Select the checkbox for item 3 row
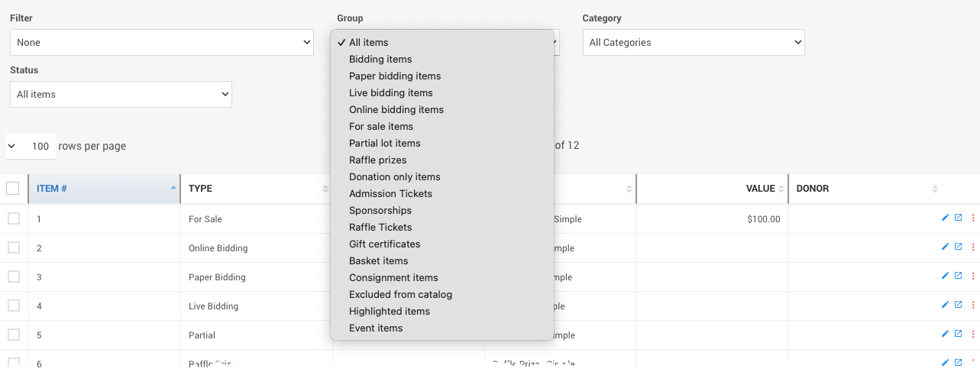 coord(14,276)
